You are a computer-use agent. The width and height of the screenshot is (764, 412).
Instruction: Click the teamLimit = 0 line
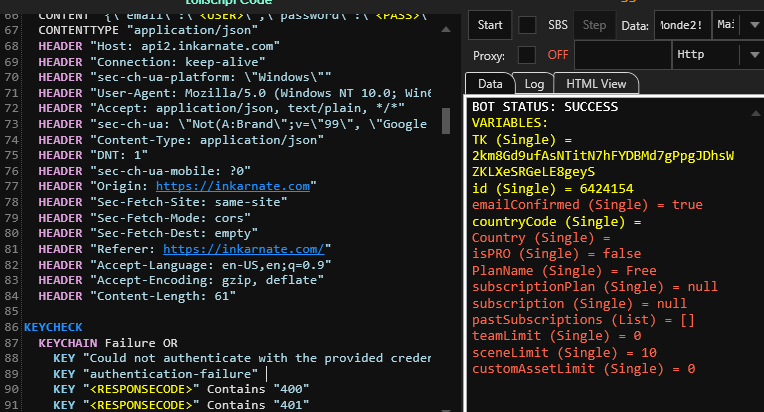[556, 336]
